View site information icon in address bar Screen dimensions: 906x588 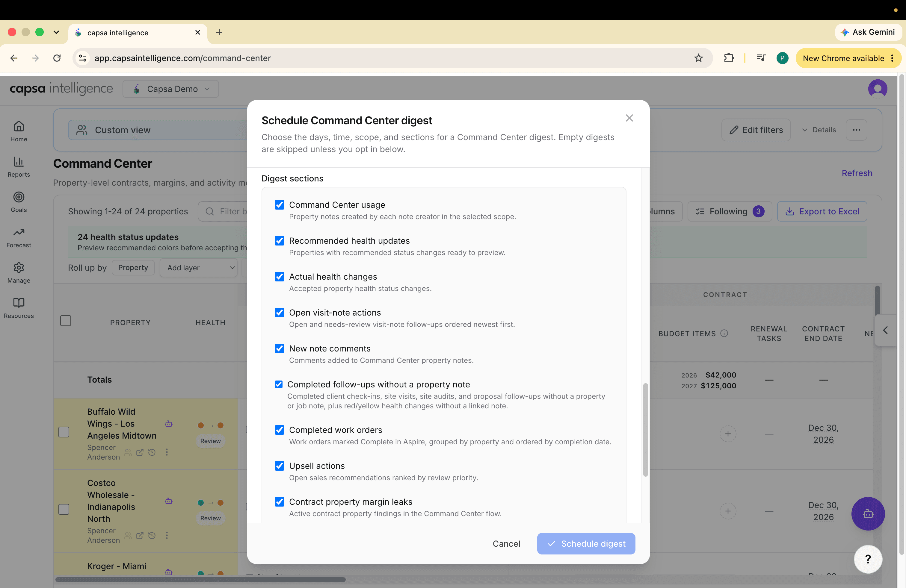83,58
